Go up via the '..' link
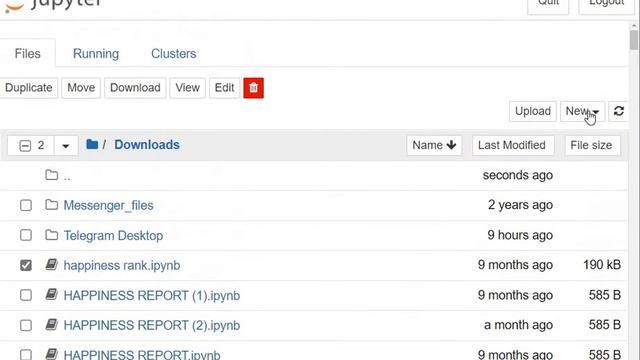This screenshot has height=360, width=640. pyautogui.click(x=67, y=176)
